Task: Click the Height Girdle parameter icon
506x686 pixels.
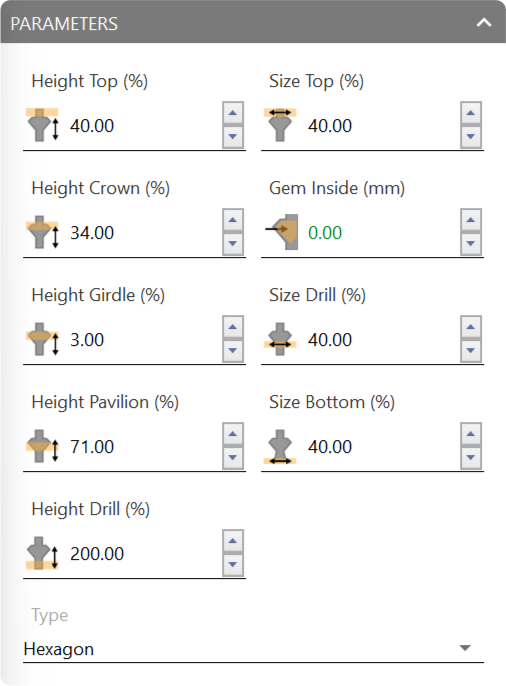Action: coord(42,339)
